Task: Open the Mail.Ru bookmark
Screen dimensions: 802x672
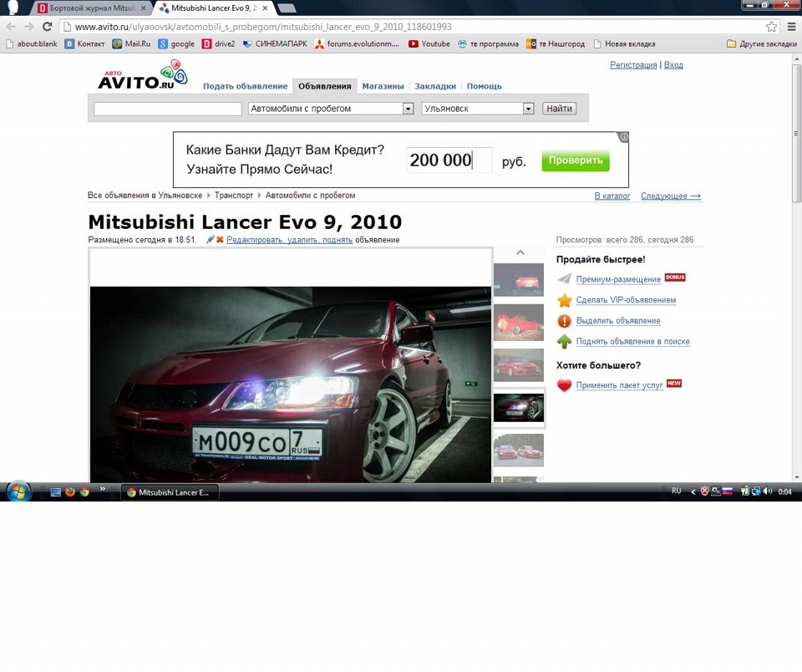Action: [x=131, y=44]
